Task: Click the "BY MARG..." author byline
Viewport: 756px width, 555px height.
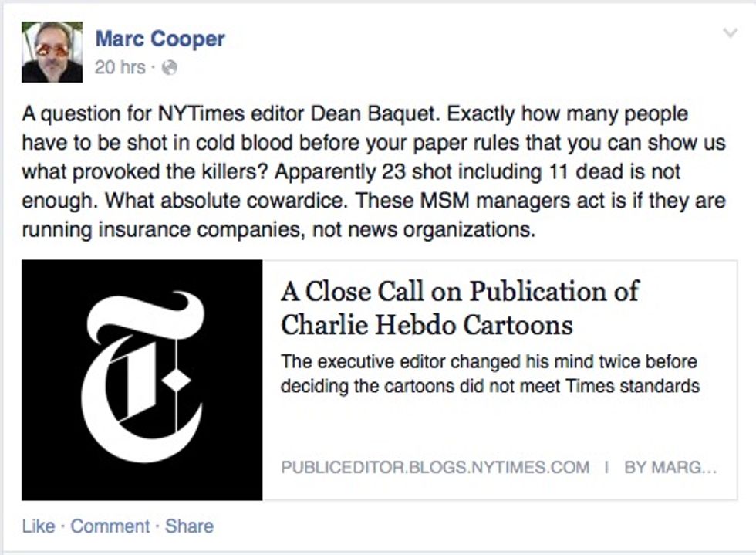Action: pyautogui.click(x=670, y=468)
